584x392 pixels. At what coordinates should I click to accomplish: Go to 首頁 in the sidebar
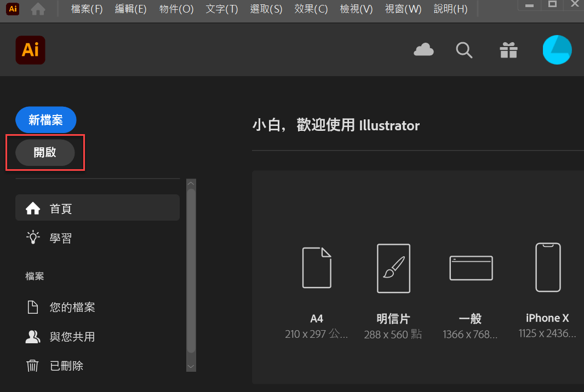coord(98,207)
